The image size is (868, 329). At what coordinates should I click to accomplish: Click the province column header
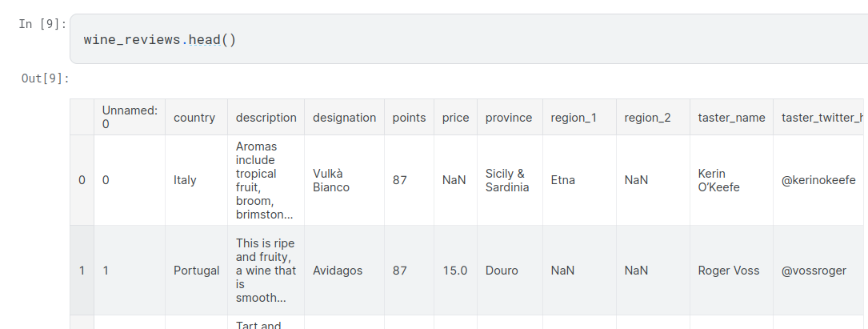pyautogui.click(x=509, y=118)
